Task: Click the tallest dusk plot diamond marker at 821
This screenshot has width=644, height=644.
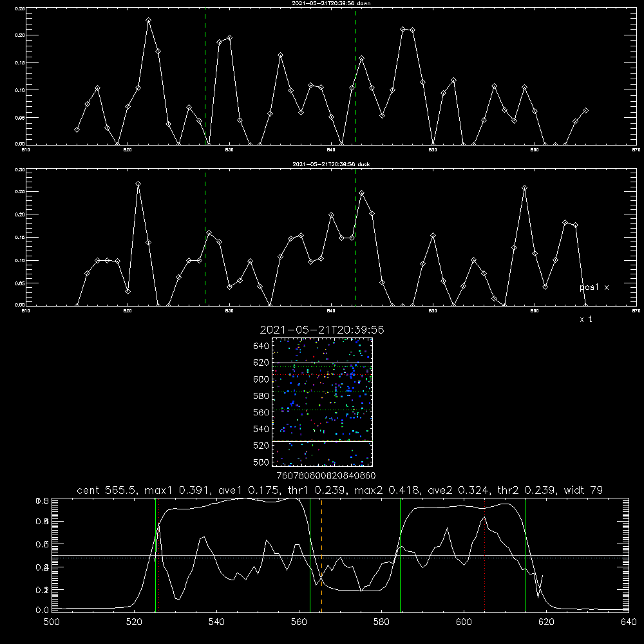Action: [138, 184]
